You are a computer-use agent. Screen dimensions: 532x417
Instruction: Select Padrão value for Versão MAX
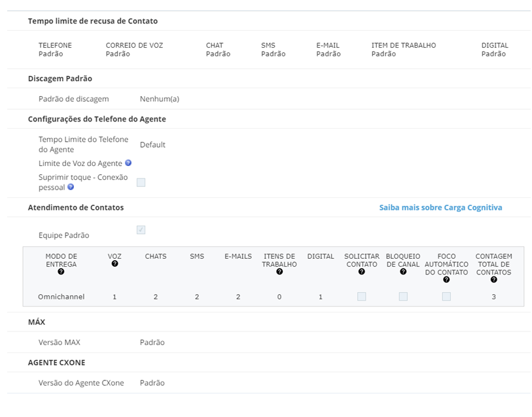[152, 342]
